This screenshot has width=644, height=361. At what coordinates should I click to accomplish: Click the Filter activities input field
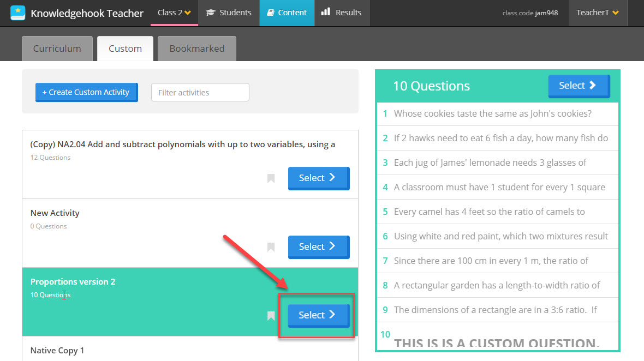point(200,92)
